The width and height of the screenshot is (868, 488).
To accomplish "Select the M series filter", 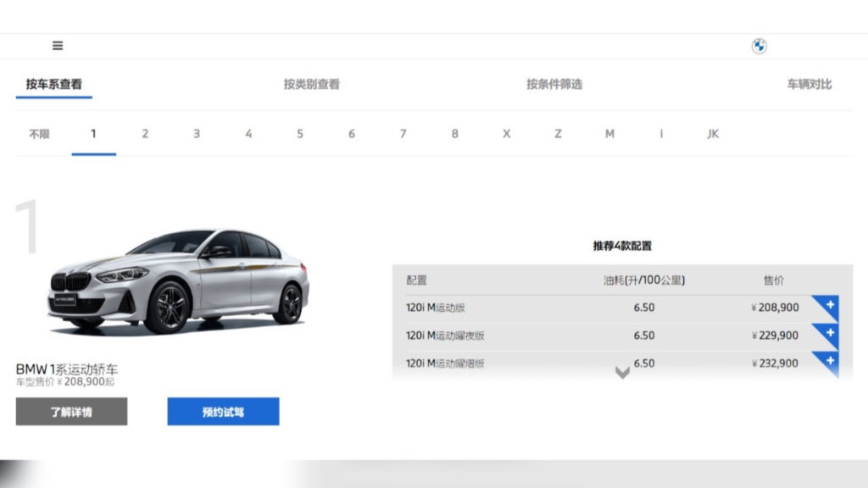I will (609, 134).
